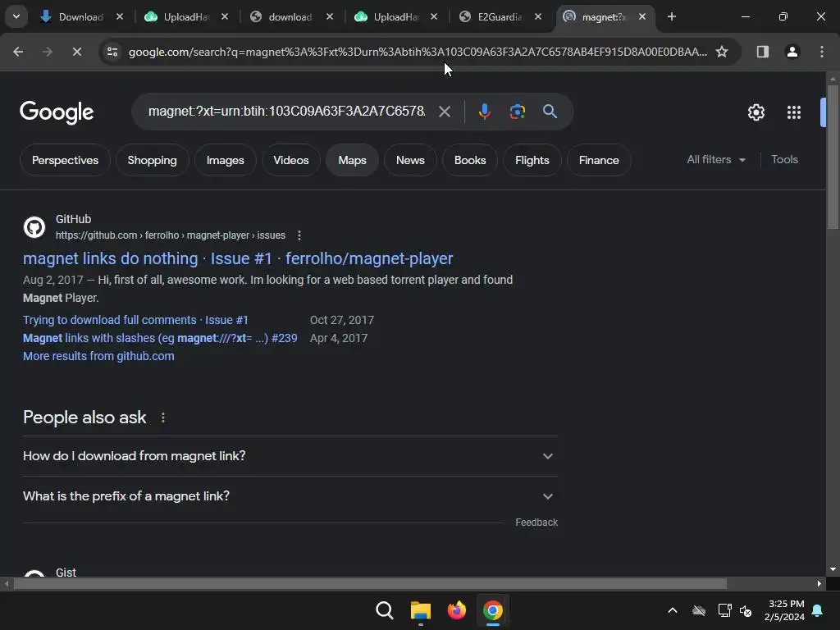The width and height of the screenshot is (840, 630).
Task: Open the browser side panel
Action: coord(762,52)
